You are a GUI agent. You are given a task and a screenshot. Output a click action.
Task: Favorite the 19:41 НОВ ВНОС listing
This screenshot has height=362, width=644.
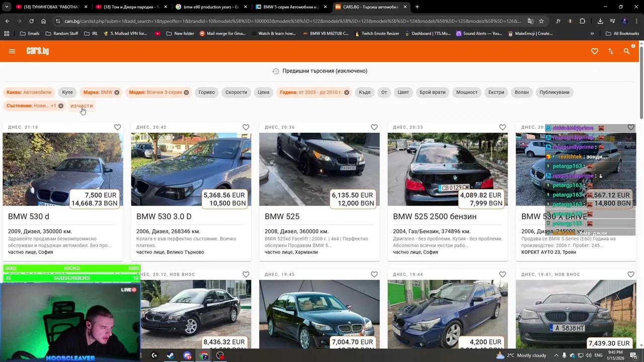click(630, 275)
